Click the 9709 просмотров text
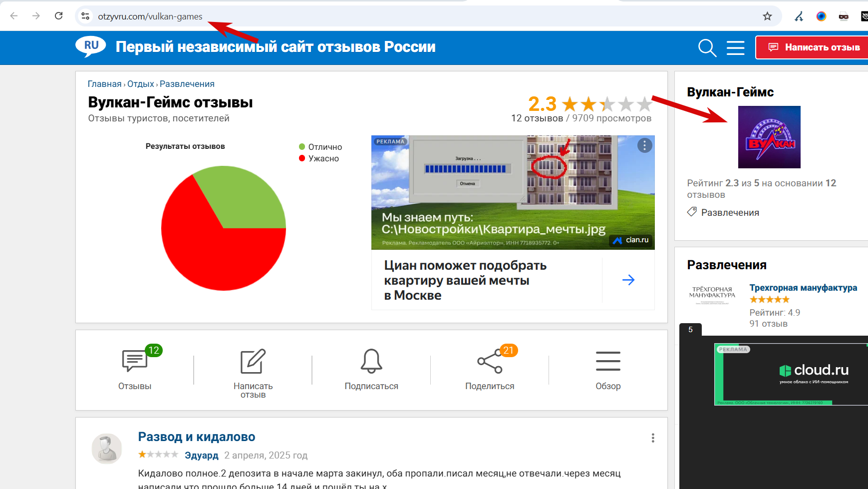The image size is (868, 489). pyautogui.click(x=612, y=118)
